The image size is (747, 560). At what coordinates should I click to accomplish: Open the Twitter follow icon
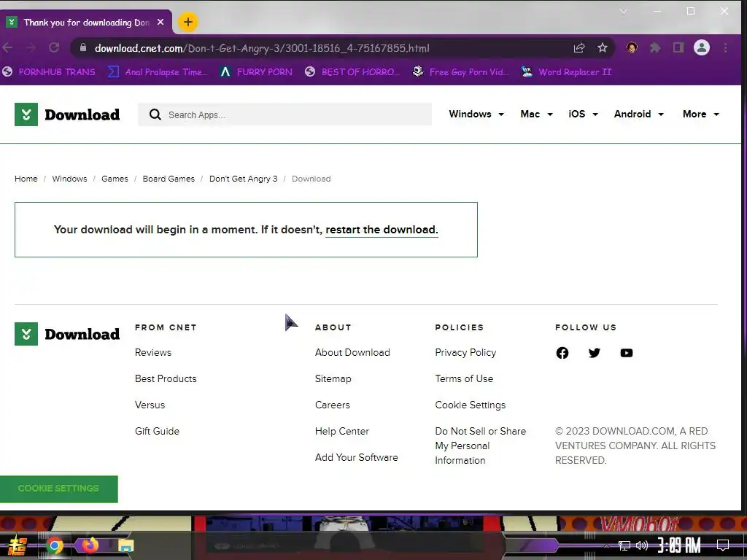[594, 353]
